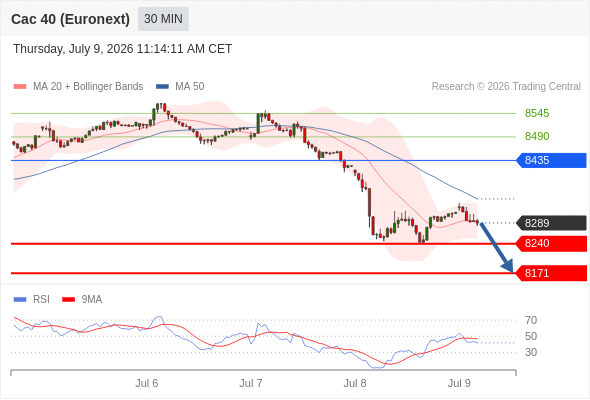
Task: Toggle the MA 50 legend label
Action: click(x=190, y=87)
